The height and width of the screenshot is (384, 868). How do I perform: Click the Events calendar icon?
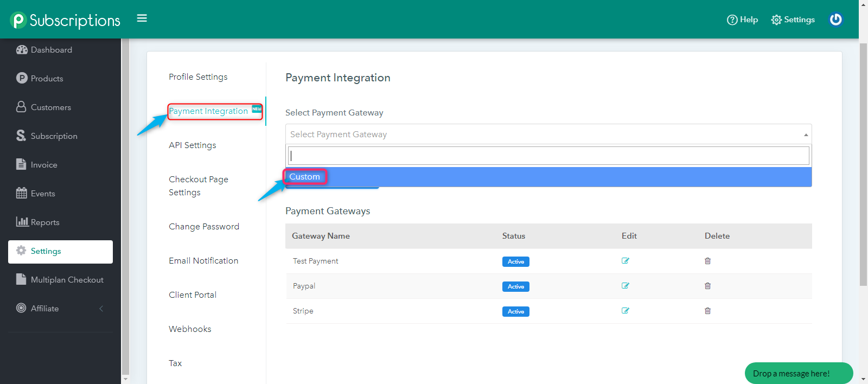tap(22, 193)
